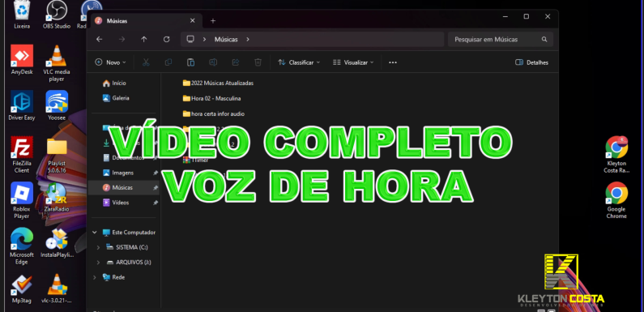Open the Lixeira recycle bin icon
The height and width of the screenshot is (312, 644).
pyautogui.click(x=21, y=15)
